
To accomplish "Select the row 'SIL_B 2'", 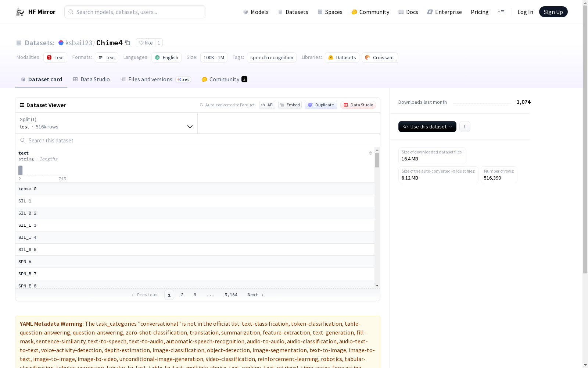I will [195, 213].
